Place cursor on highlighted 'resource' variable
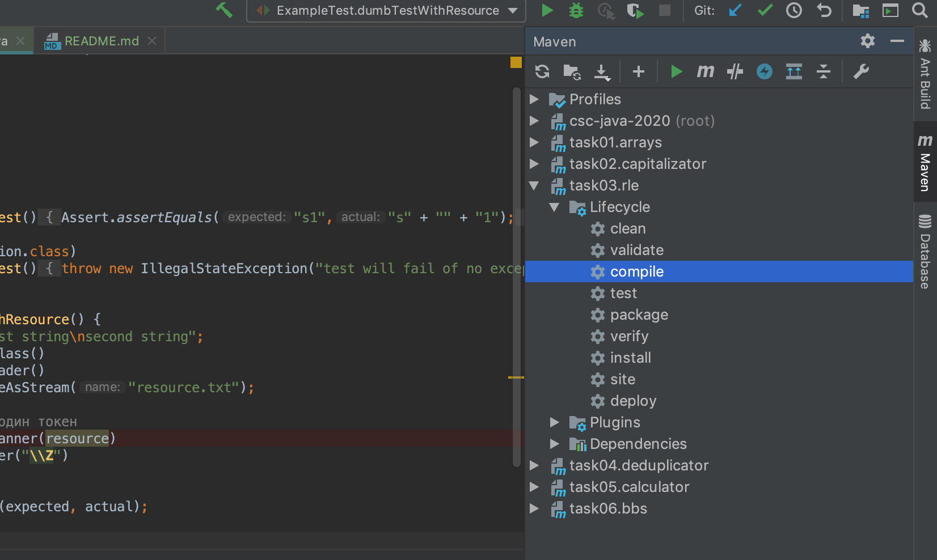 pos(78,438)
